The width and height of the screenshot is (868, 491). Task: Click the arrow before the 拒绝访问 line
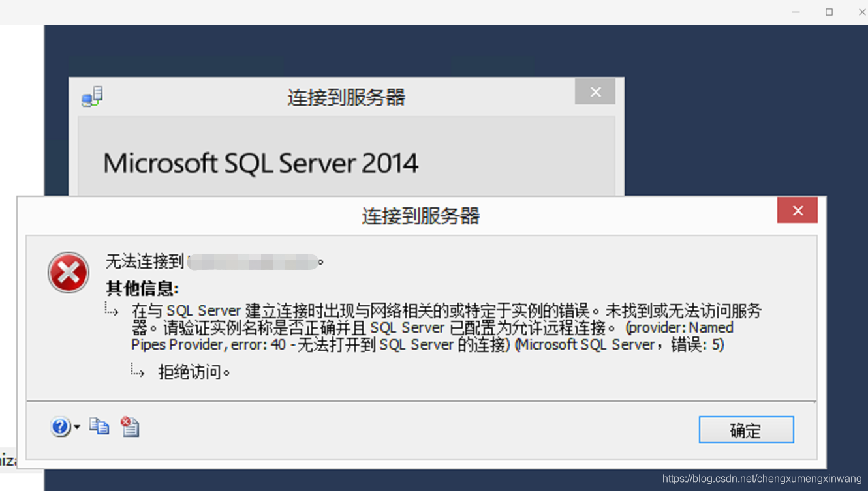pyautogui.click(x=137, y=370)
